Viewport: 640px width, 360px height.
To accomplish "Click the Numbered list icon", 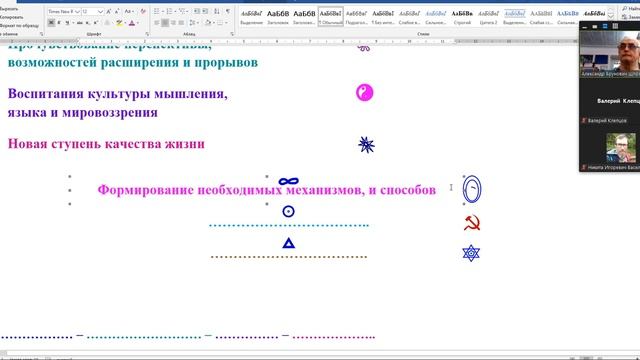I will click(169, 11).
